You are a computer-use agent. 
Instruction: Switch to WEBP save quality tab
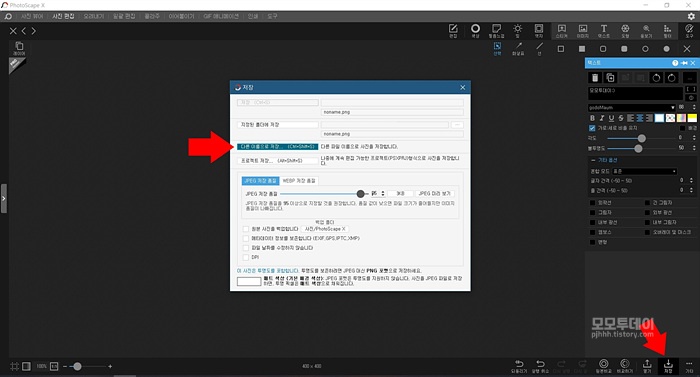pos(299,180)
